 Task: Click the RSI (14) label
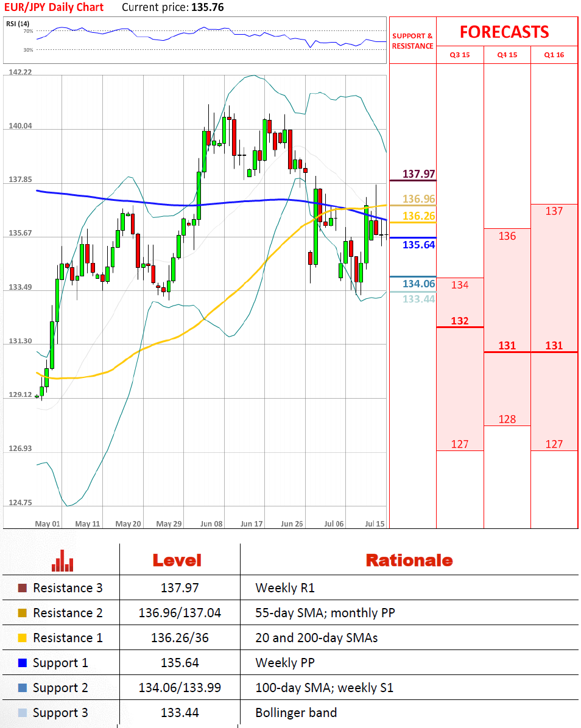point(18,24)
